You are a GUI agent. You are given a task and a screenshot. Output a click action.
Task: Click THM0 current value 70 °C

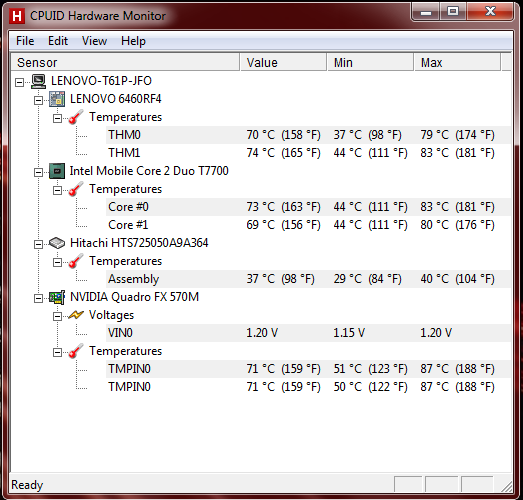tap(284, 135)
